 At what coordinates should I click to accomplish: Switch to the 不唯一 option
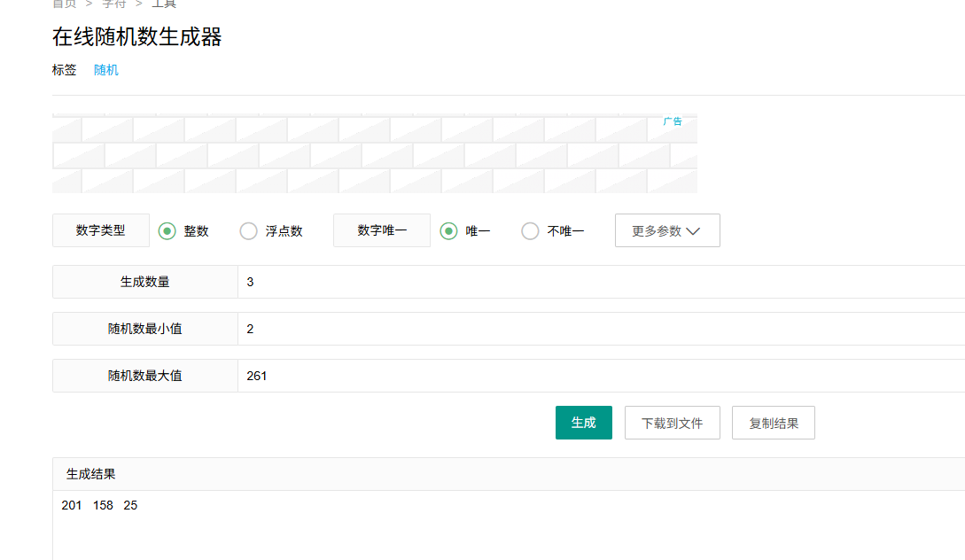pos(530,231)
